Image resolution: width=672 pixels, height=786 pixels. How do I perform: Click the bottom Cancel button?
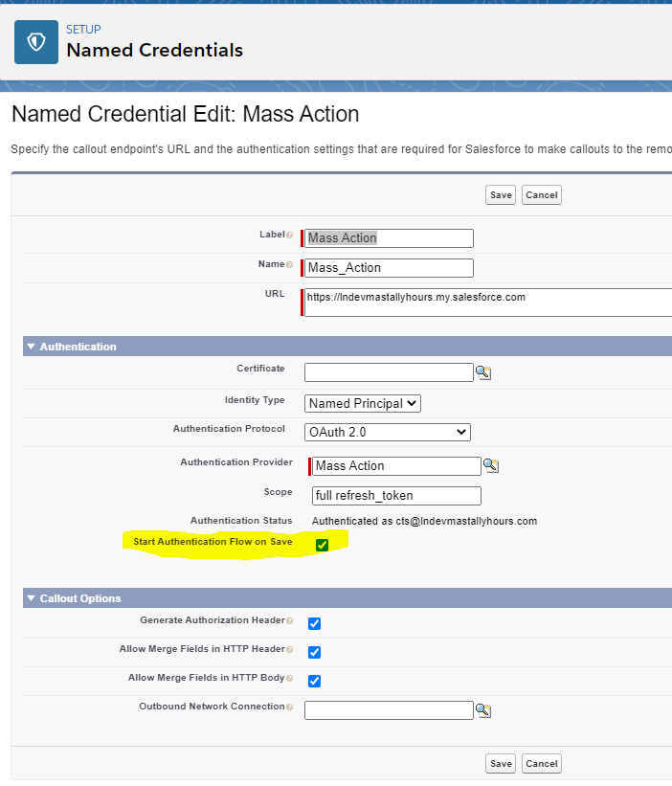[x=541, y=763]
